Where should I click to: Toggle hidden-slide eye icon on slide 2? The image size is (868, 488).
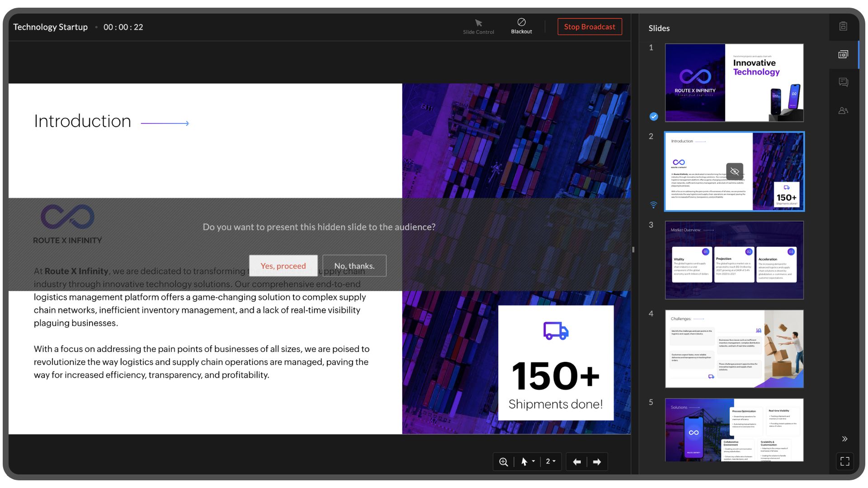tap(735, 171)
